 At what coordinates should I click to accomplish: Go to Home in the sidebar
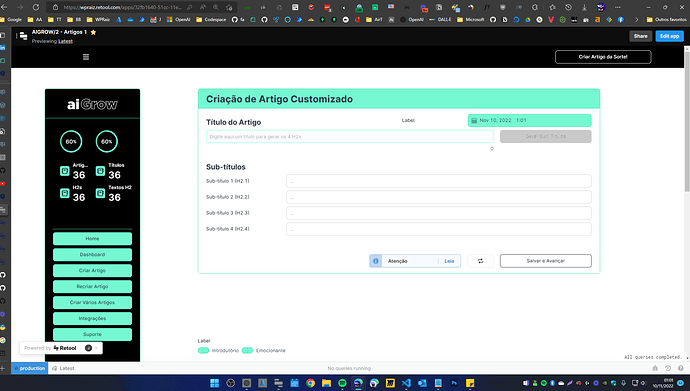(92, 238)
